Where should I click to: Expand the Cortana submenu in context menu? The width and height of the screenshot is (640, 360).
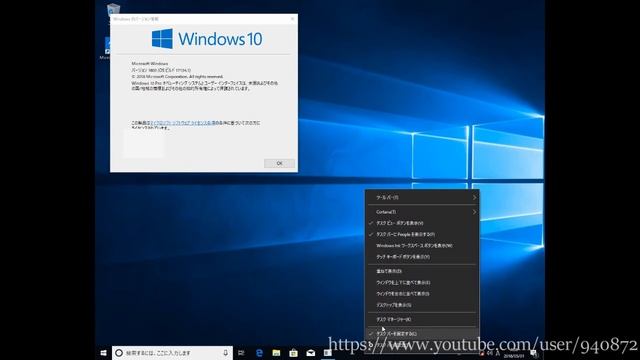tap(422, 212)
